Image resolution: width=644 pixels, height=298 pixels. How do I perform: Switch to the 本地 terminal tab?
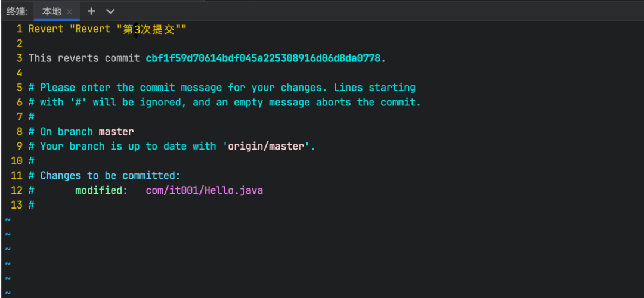[51, 11]
